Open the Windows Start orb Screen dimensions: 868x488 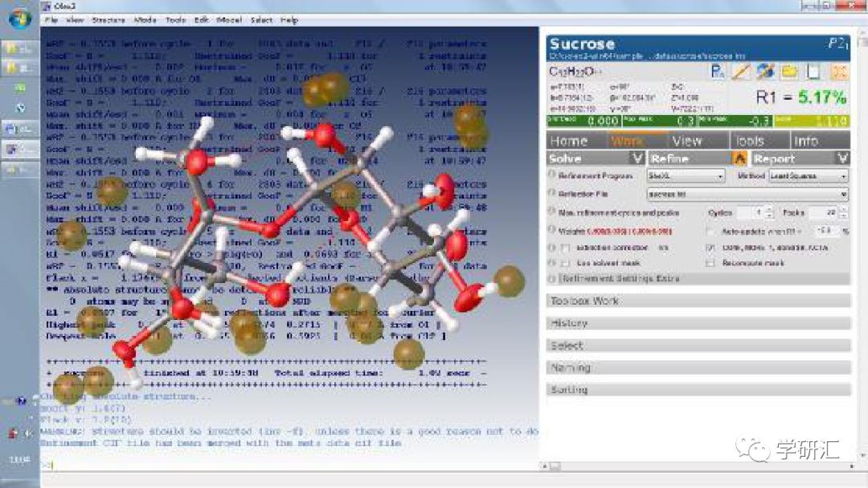(20, 18)
